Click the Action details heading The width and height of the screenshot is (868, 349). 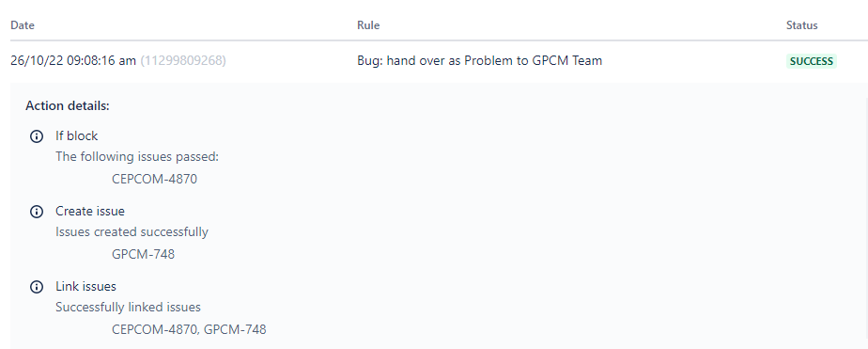coord(68,105)
